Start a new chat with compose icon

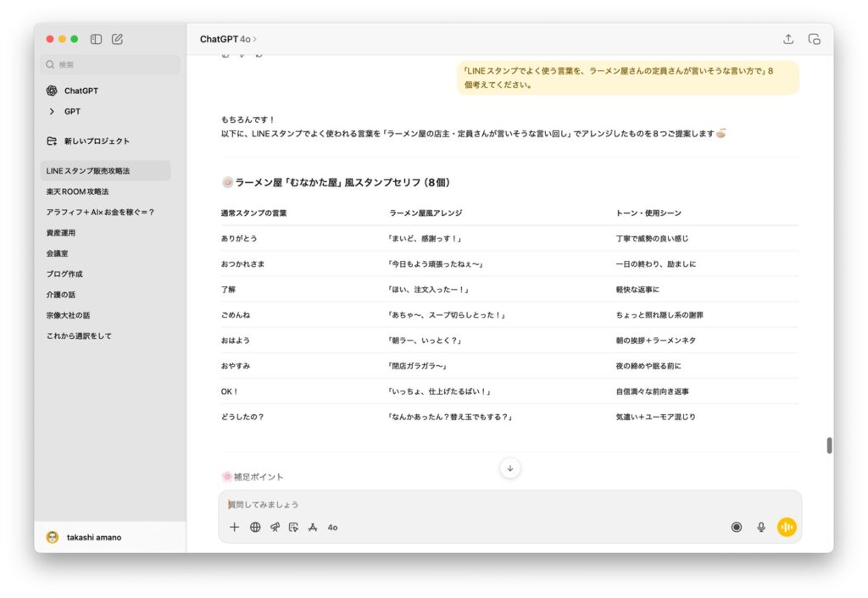pyautogui.click(x=118, y=39)
